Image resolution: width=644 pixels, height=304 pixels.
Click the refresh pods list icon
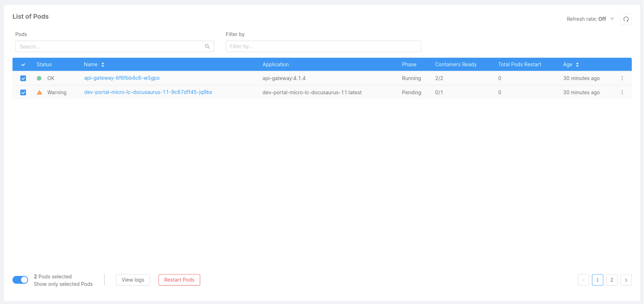click(626, 19)
